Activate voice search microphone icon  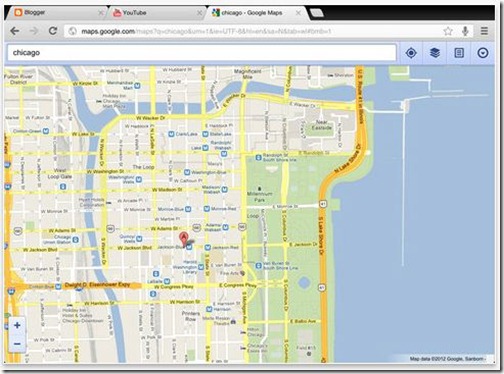click(465, 31)
